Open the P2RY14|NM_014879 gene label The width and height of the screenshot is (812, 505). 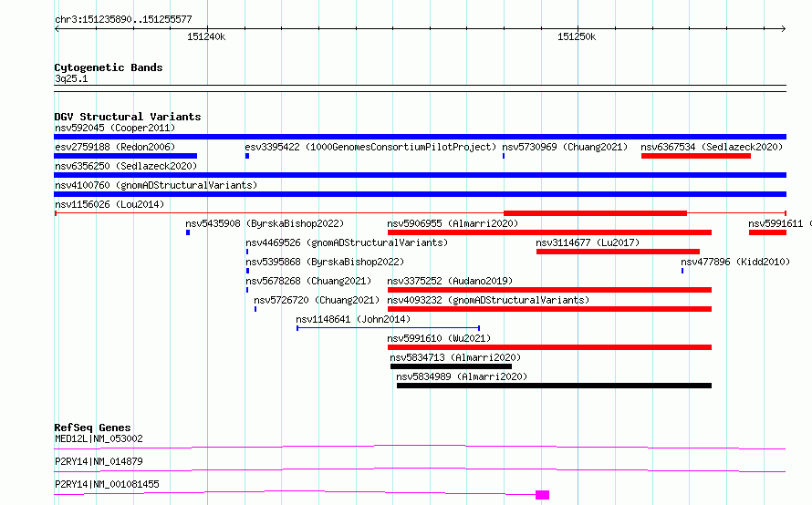(99, 461)
